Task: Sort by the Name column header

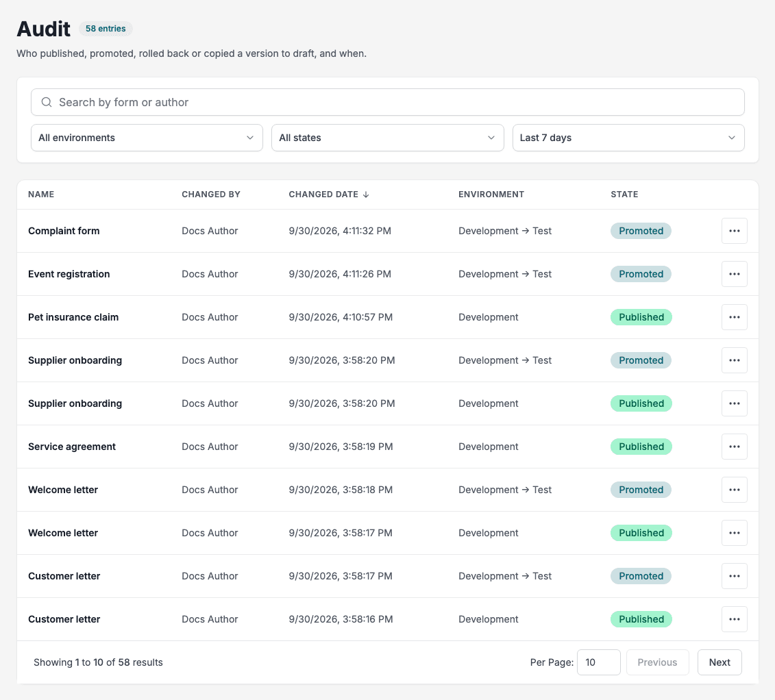Action: click(41, 194)
